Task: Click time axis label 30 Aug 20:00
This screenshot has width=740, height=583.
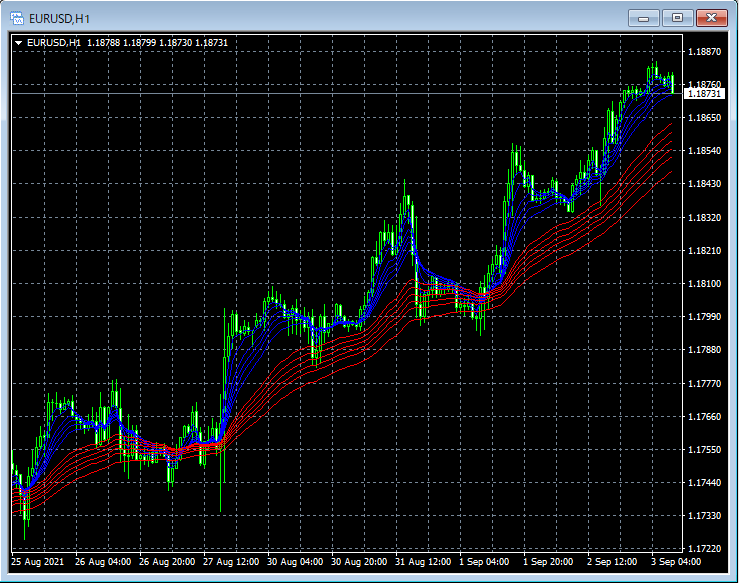Action: click(359, 562)
